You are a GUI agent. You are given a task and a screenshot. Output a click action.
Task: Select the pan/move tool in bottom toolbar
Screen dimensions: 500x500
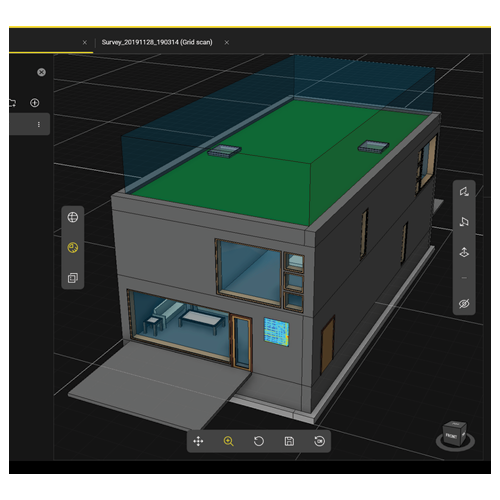point(198,441)
